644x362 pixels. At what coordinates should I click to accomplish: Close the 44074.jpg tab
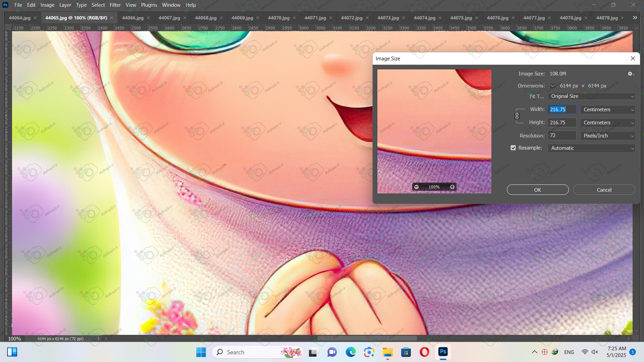click(x=440, y=18)
